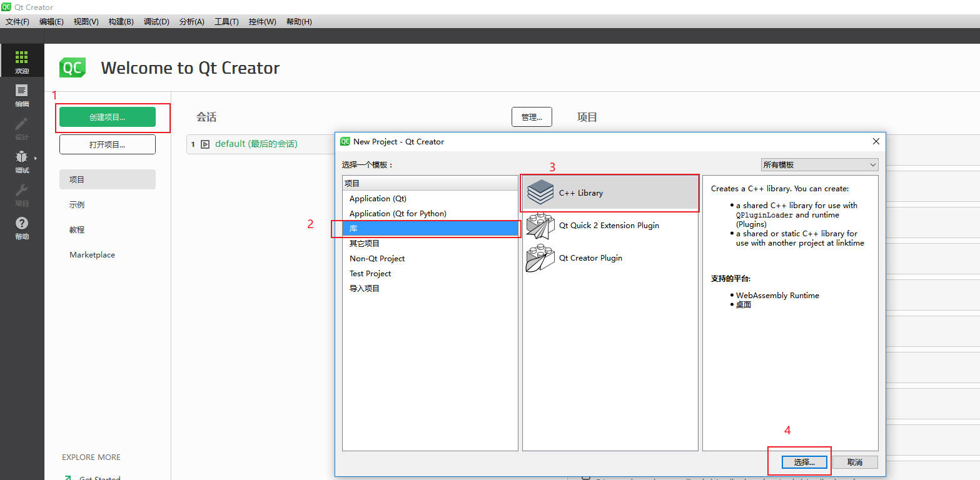This screenshot has width=980, height=480.
Task: Click the 创建项目... button
Action: [x=108, y=117]
